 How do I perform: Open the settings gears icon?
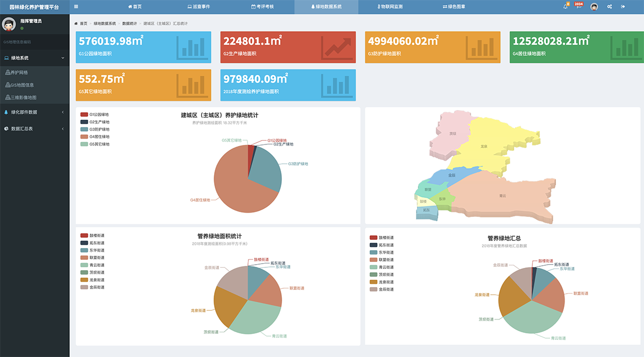pos(610,6)
